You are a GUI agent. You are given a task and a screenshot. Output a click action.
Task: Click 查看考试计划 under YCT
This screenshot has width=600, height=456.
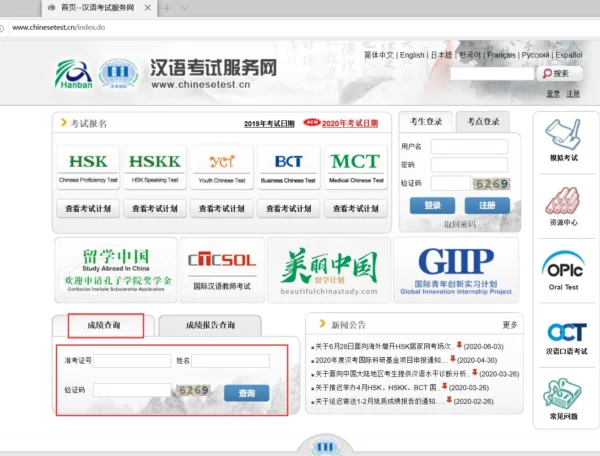pyautogui.click(x=222, y=208)
